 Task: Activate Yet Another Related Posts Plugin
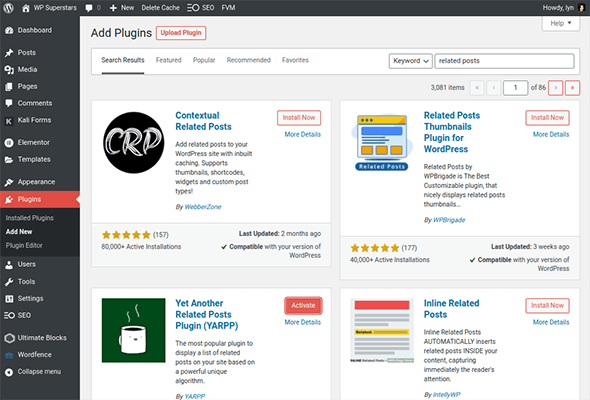tap(303, 306)
